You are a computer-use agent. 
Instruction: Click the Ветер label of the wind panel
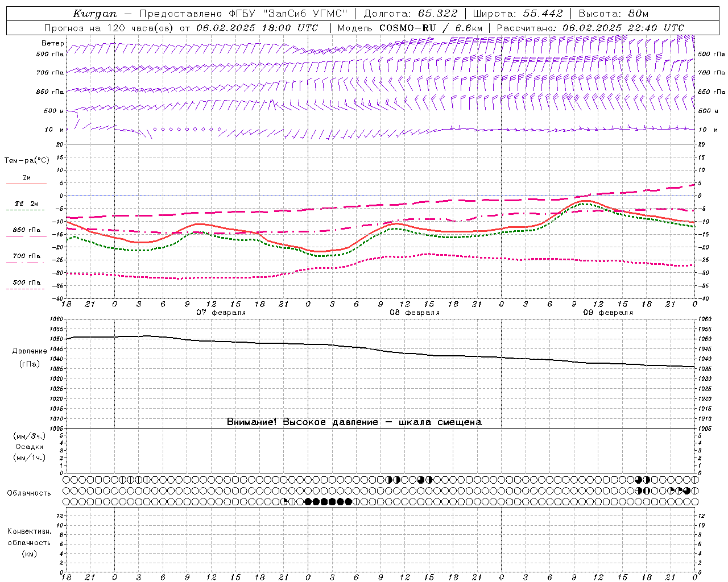[53, 43]
